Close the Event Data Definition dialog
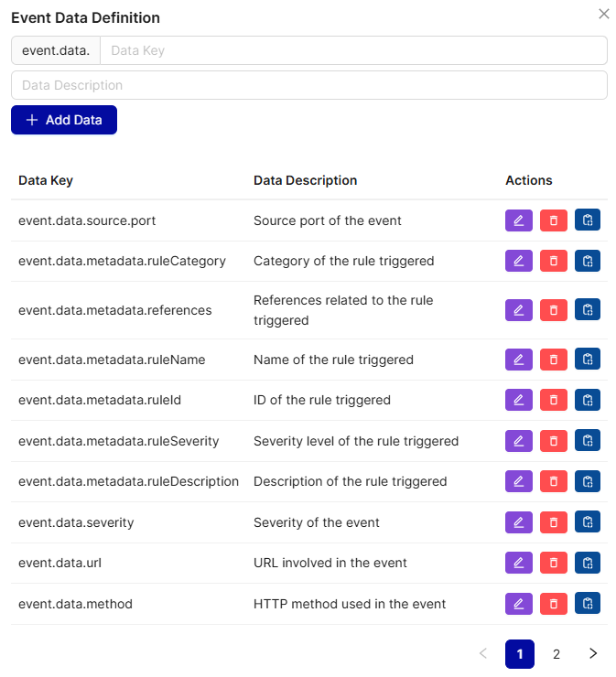 click(x=603, y=14)
